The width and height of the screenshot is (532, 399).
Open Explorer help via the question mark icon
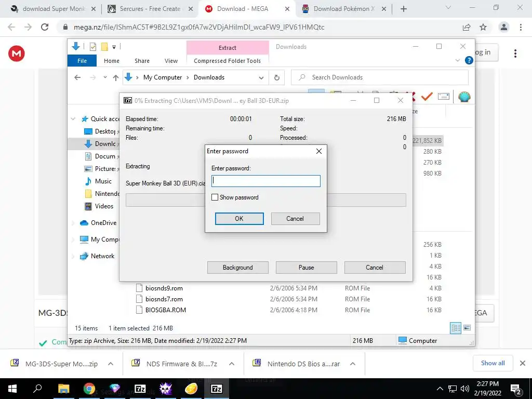click(x=469, y=60)
